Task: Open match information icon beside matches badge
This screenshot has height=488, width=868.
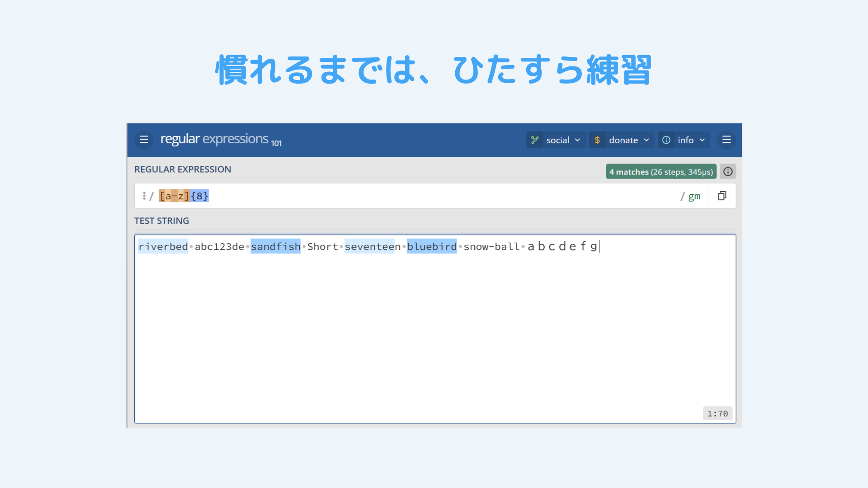Action: click(728, 172)
